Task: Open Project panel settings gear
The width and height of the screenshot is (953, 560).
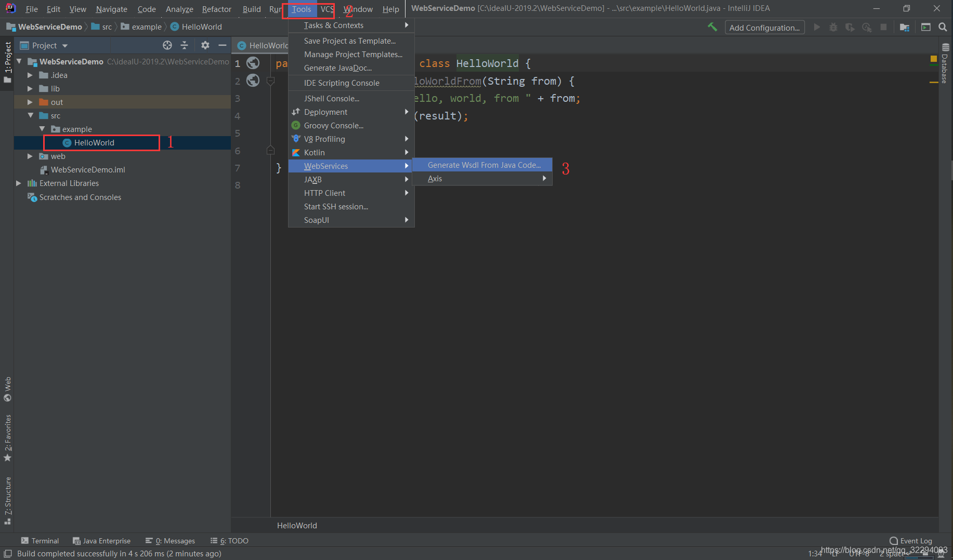Action: pyautogui.click(x=205, y=45)
